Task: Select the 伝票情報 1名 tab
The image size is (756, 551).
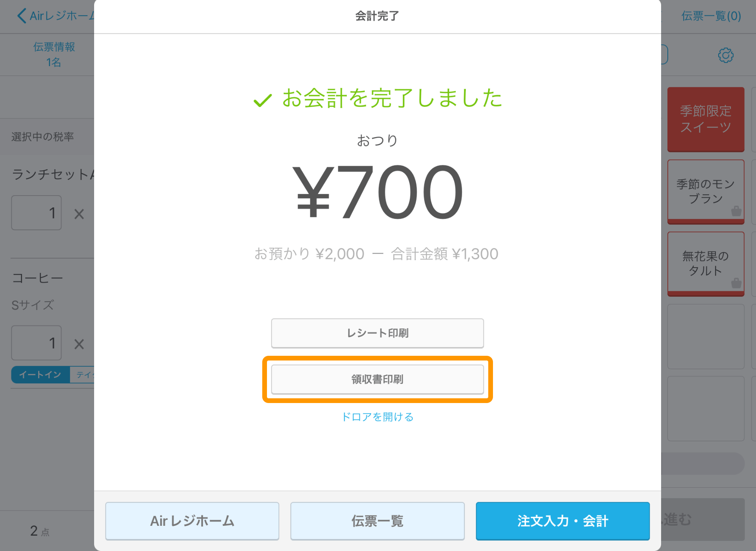Action: 54,54
